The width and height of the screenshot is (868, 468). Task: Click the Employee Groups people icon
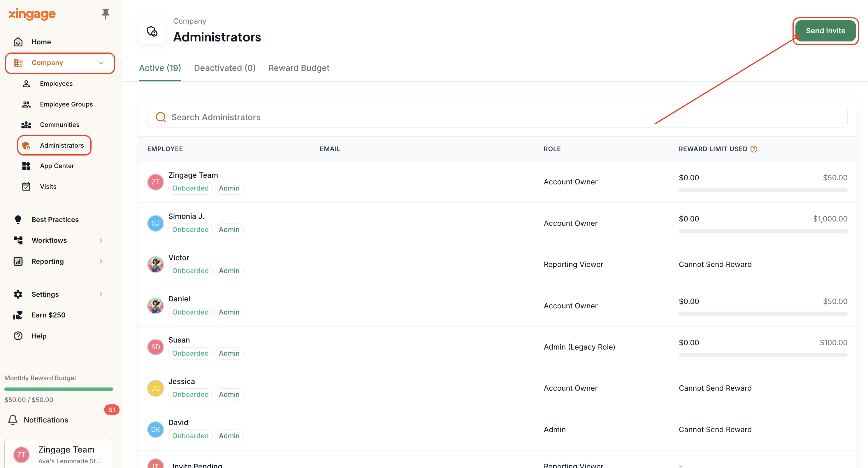(x=26, y=104)
